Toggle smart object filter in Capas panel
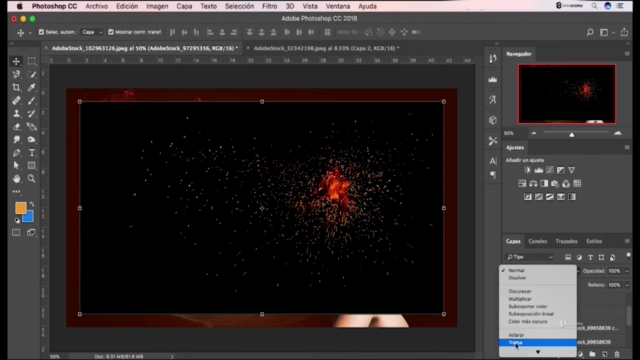640x360 pixels. point(613,257)
